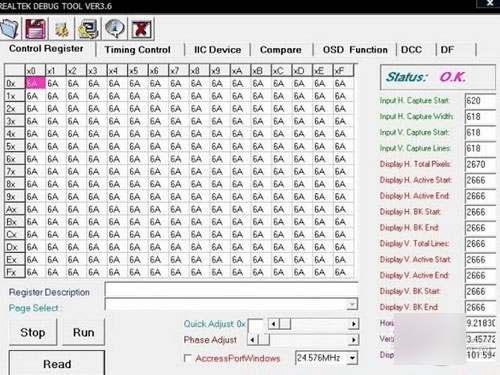500x375 pixels.
Task: Click the x7 column header
Action: (179, 71)
